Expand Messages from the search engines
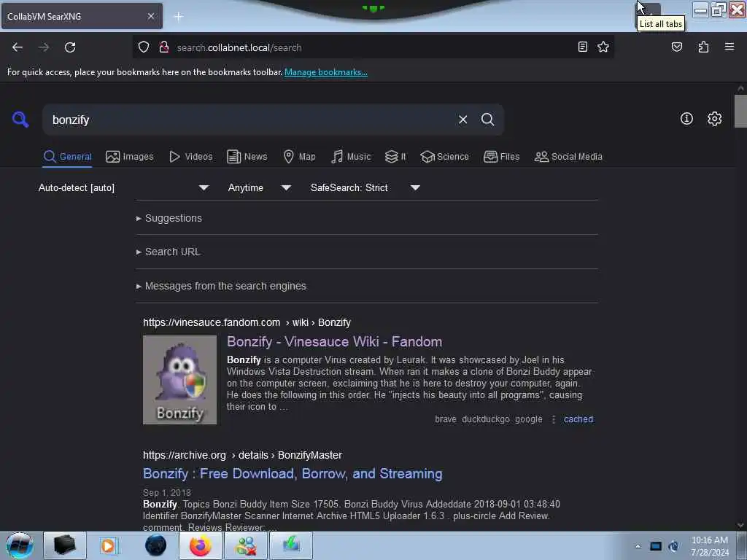This screenshot has width=747, height=560. pos(221,286)
